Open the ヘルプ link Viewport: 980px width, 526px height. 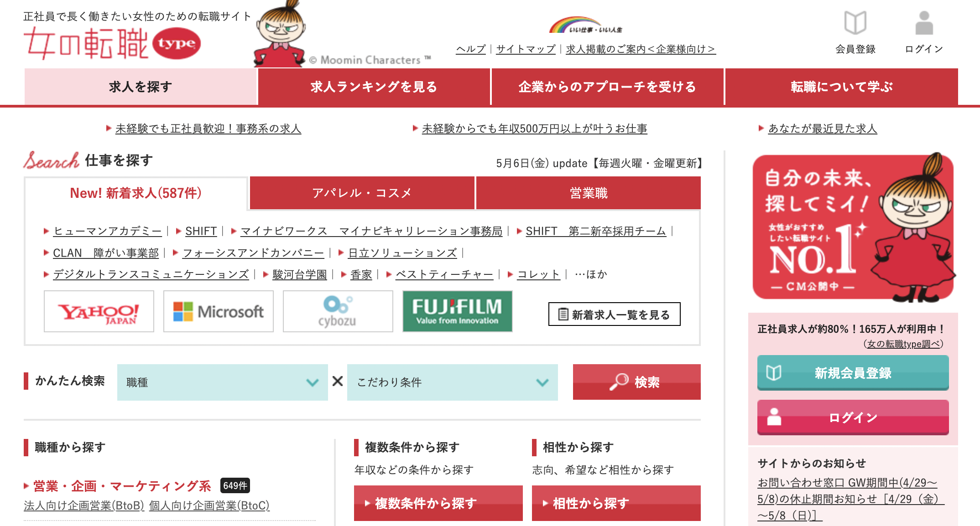[471, 49]
